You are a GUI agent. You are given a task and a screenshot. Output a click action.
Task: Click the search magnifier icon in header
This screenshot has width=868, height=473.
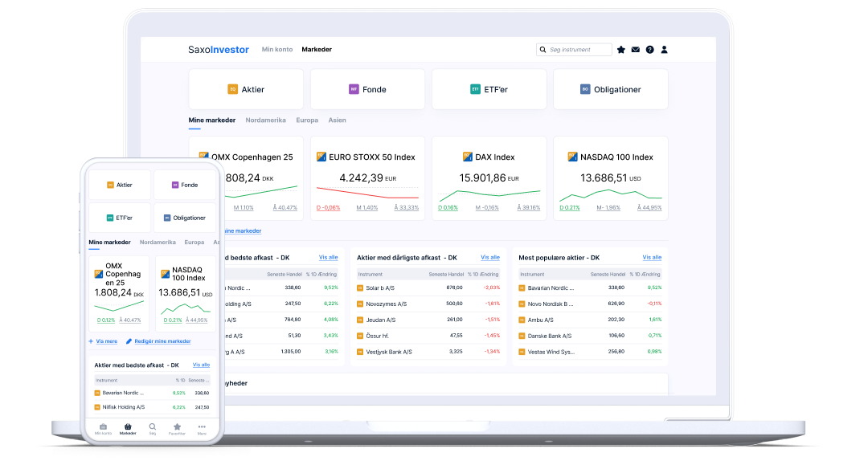(542, 50)
